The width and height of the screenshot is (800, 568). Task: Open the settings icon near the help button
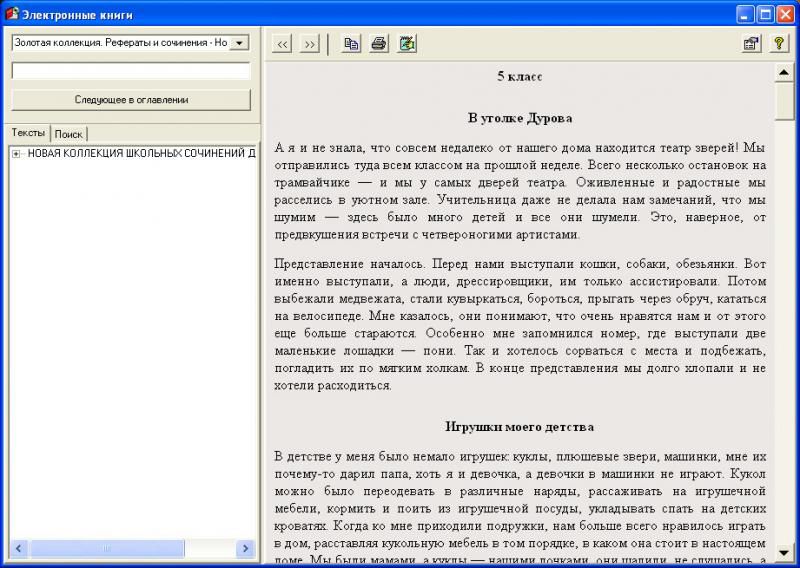pos(750,44)
